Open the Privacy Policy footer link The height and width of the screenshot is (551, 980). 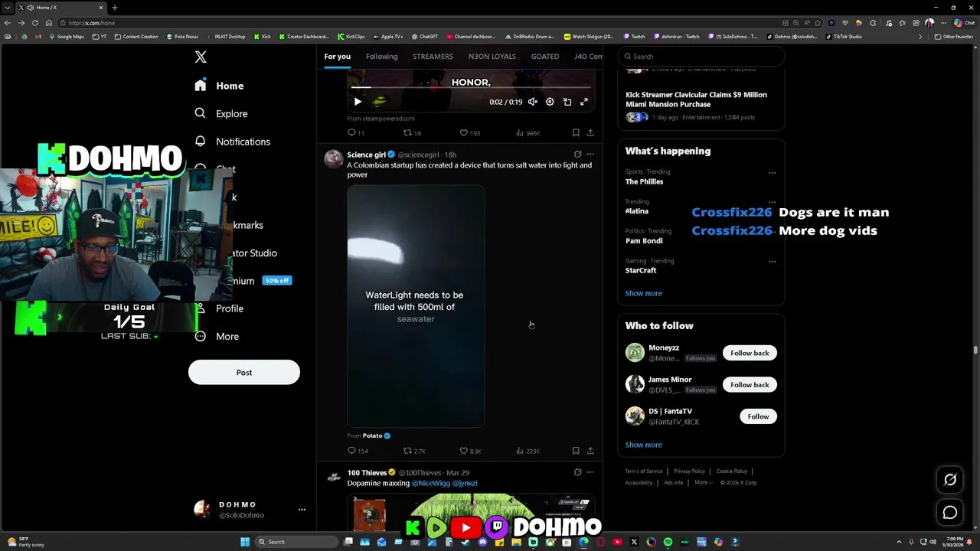[689, 471]
